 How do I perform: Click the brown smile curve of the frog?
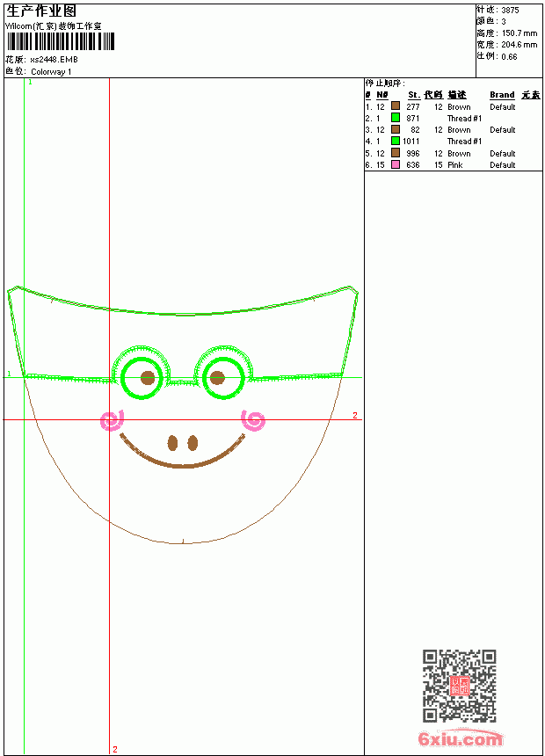pos(182,464)
